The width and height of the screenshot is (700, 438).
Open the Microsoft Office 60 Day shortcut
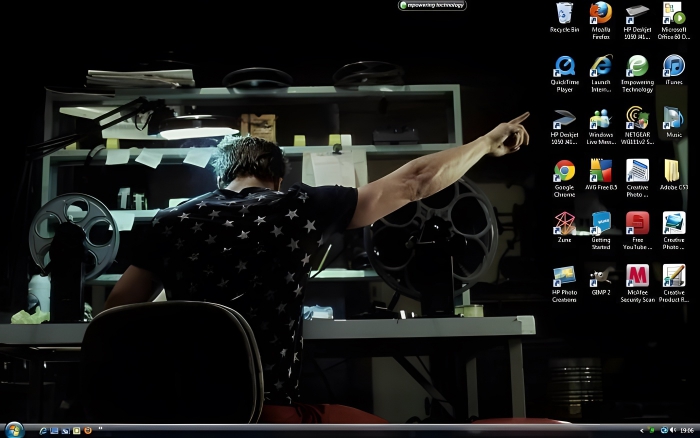[673, 14]
